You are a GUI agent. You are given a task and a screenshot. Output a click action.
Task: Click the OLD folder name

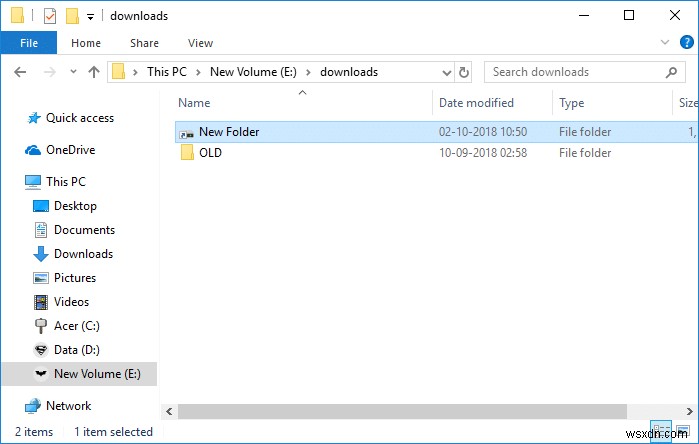pyautogui.click(x=210, y=153)
